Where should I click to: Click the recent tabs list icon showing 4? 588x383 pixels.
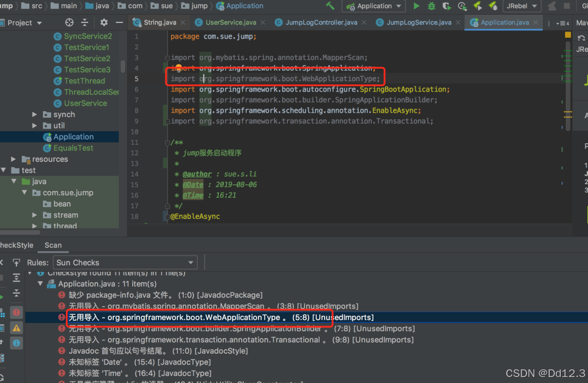(x=562, y=23)
